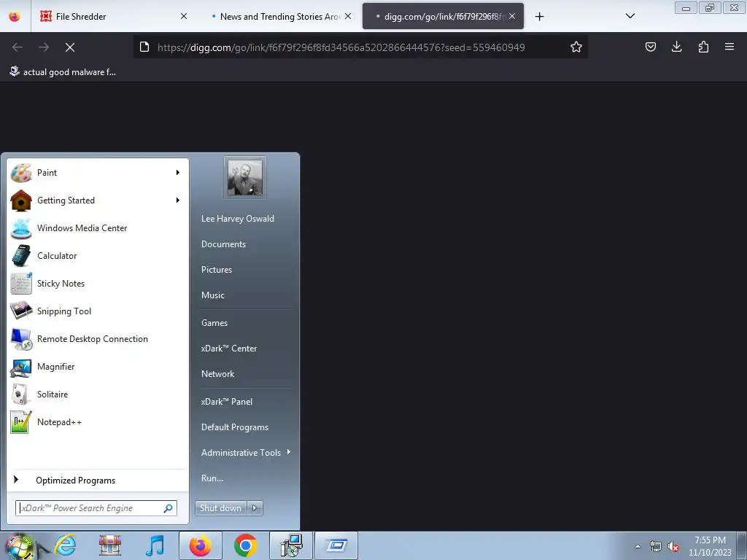The height and width of the screenshot is (560, 747).
Task: Click the Shut down button
Action: [x=220, y=508]
